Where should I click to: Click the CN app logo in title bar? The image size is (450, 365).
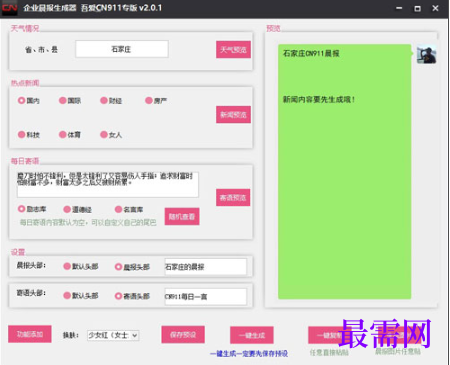9,8
